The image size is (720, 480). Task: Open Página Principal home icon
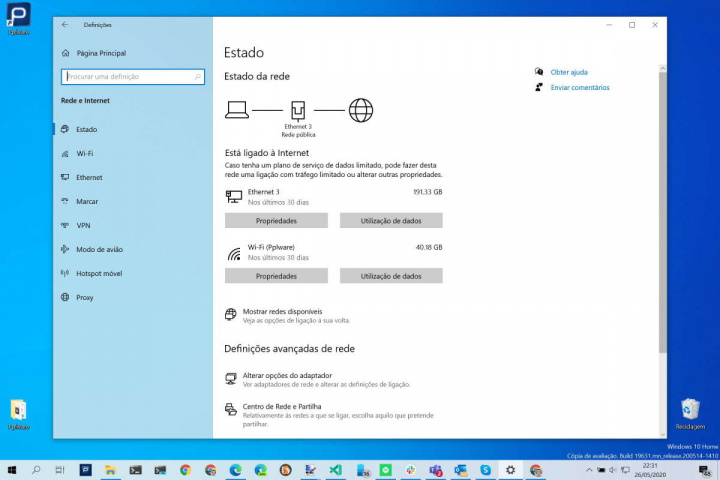[66, 53]
